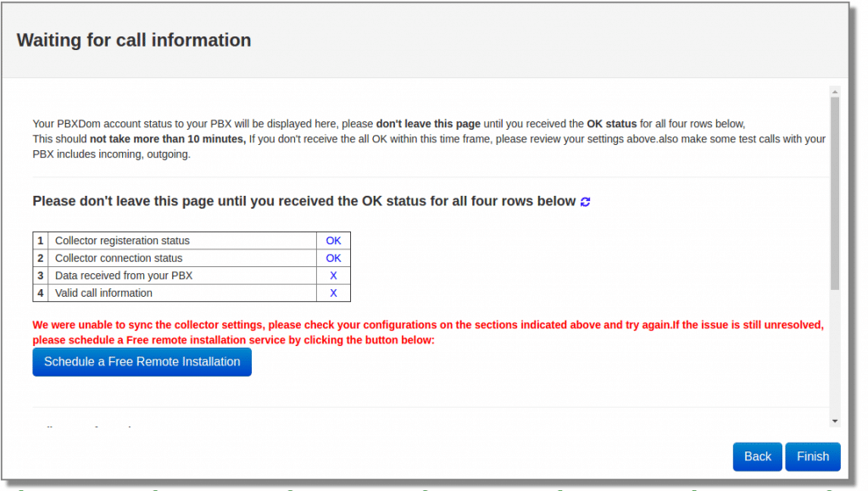Click the don't leave this page heading
This screenshot has height=491, width=868.
pyautogui.click(x=301, y=201)
